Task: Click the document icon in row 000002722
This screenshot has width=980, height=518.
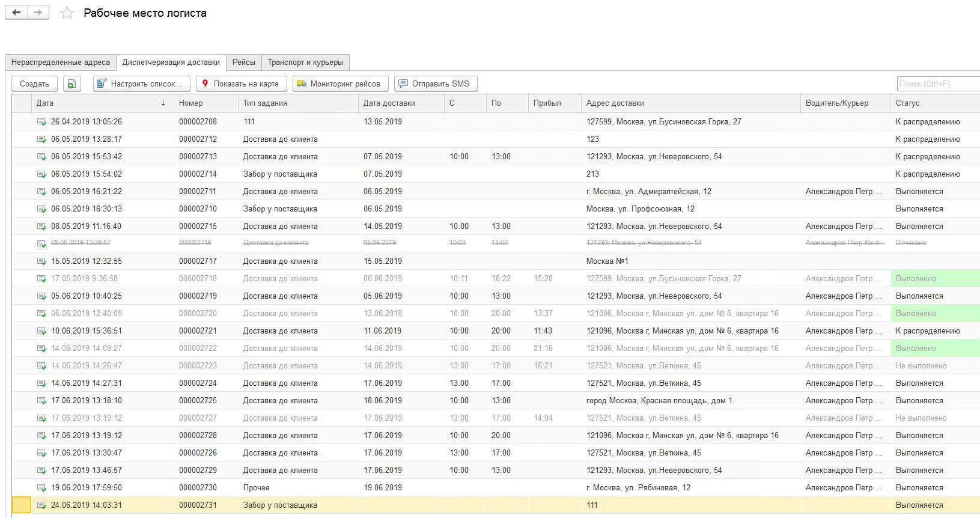Action: pos(41,348)
